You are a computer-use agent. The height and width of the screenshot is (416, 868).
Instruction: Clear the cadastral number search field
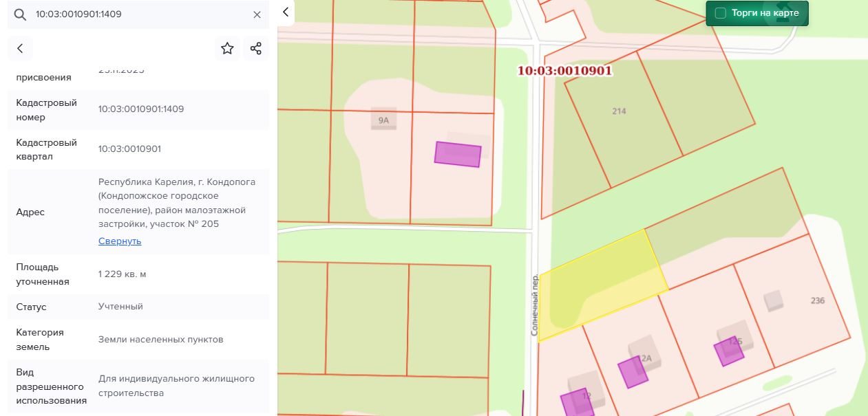[x=257, y=14]
